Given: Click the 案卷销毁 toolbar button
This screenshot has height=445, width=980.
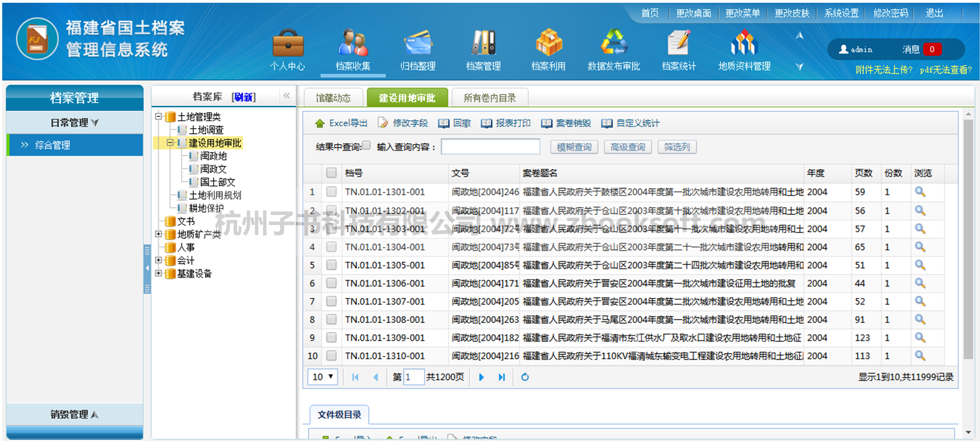Looking at the screenshot, I should (566, 123).
